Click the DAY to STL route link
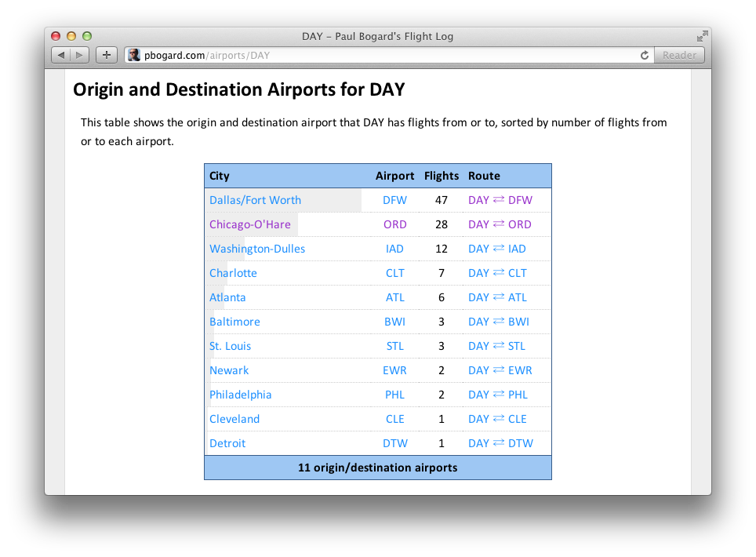This screenshot has height=557, width=756. click(497, 346)
